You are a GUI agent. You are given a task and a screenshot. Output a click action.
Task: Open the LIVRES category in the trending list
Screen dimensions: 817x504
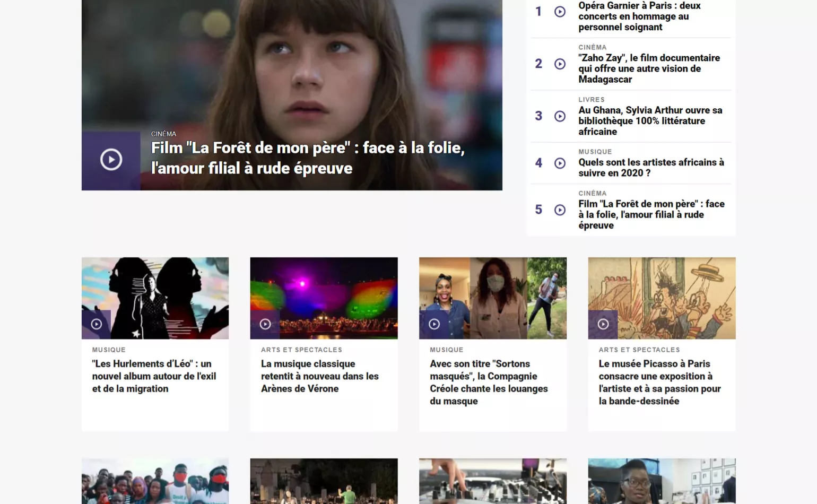click(x=592, y=99)
